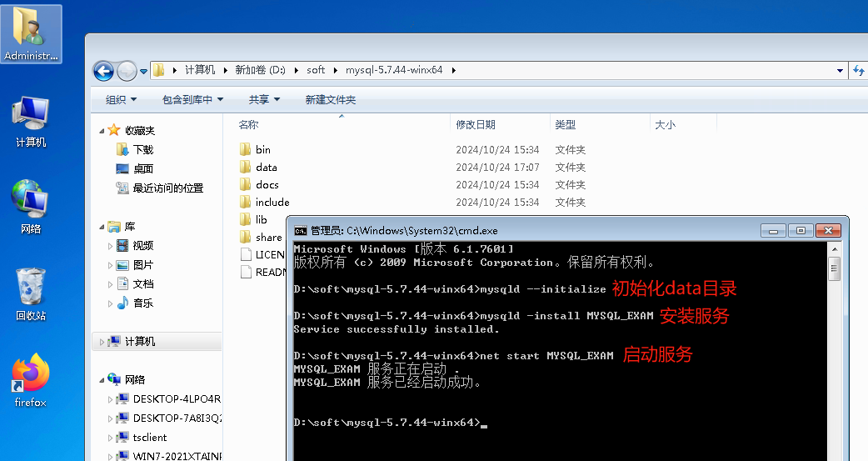This screenshot has height=461, width=868.
Task: Select the docs folder icon
Action: tap(245, 184)
